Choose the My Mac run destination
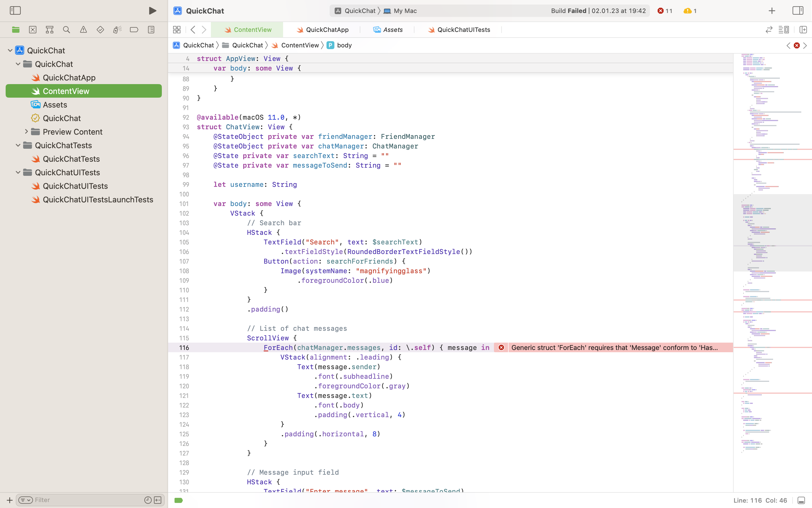Image resolution: width=812 pixels, height=508 pixels. tap(400, 11)
